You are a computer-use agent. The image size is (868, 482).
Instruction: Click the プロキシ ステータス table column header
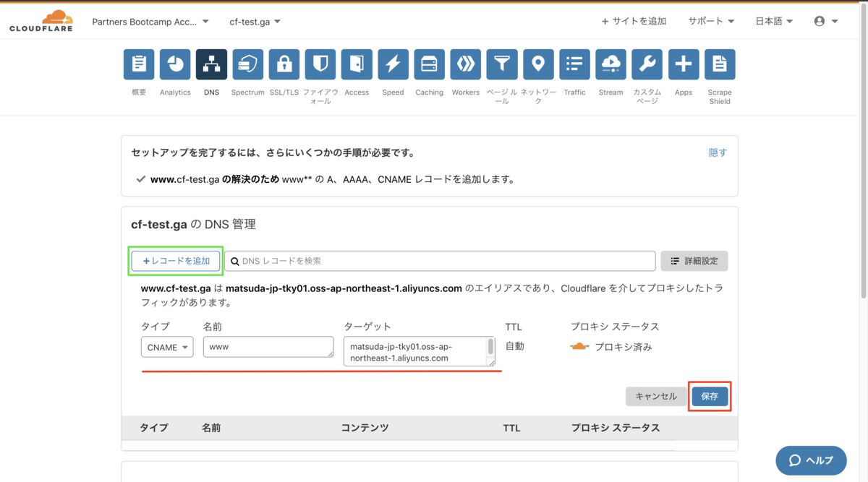tap(615, 428)
